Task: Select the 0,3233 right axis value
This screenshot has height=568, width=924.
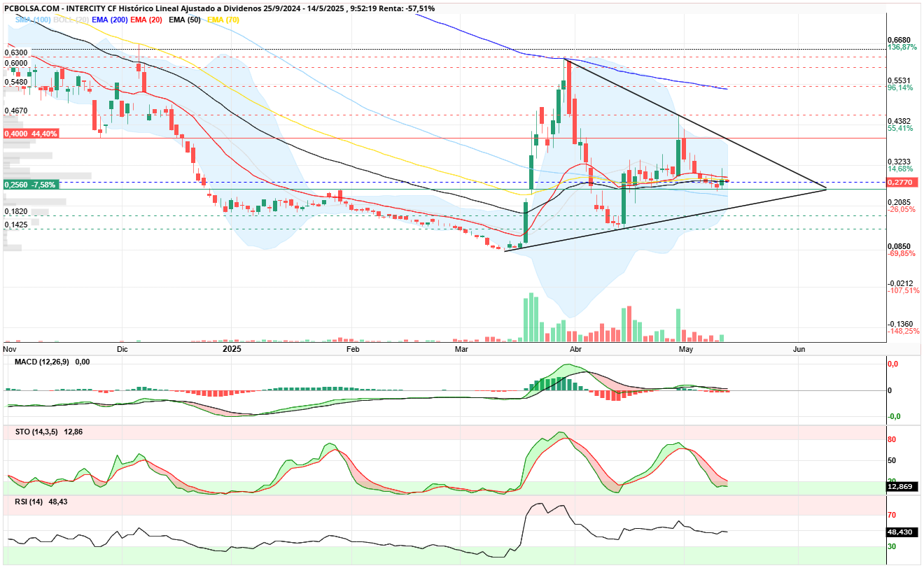Action: [x=899, y=161]
